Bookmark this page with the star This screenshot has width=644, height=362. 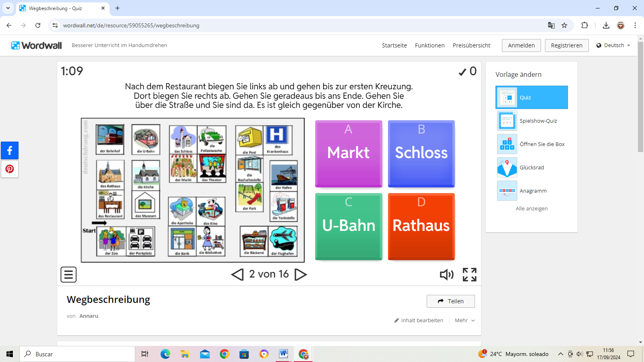point(564,25)
